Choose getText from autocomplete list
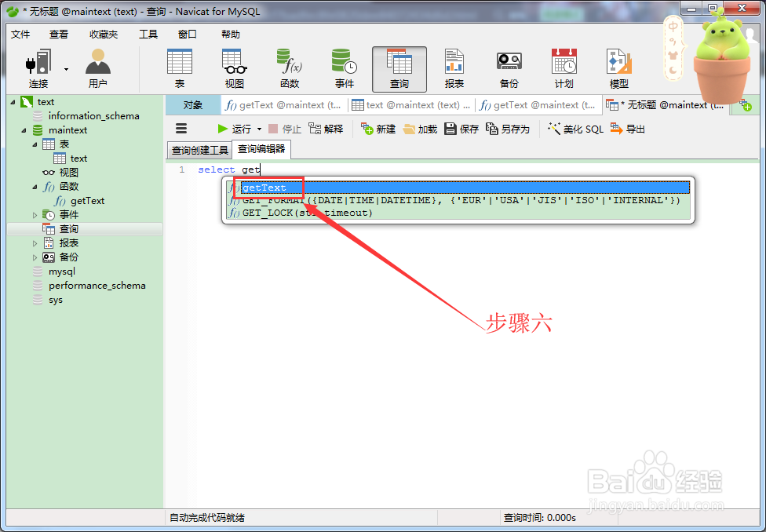The image size is (766, 532). (458, 188)
